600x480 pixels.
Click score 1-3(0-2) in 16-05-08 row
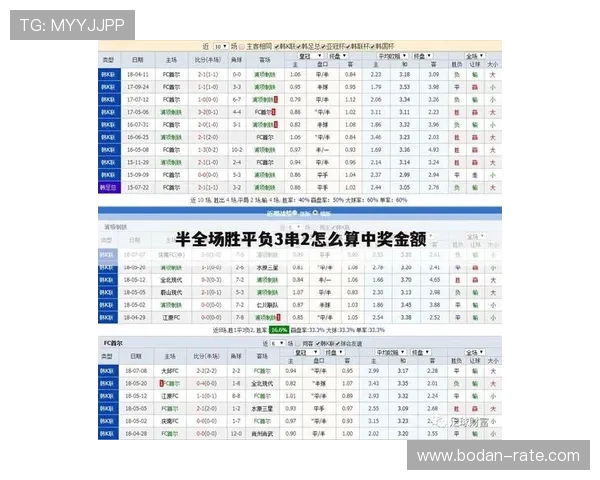(x=208, y=150)
